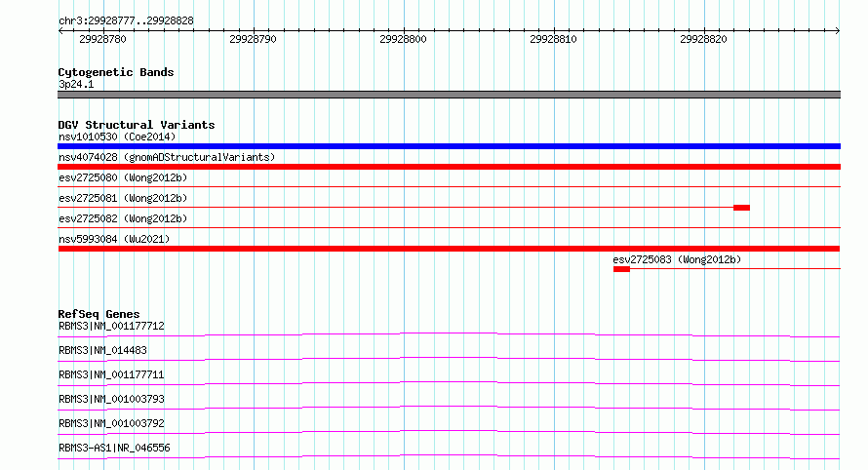Click the left arrowhead of the ruler
The height and width of the screenshot is (470, 868).
(60, 30)
